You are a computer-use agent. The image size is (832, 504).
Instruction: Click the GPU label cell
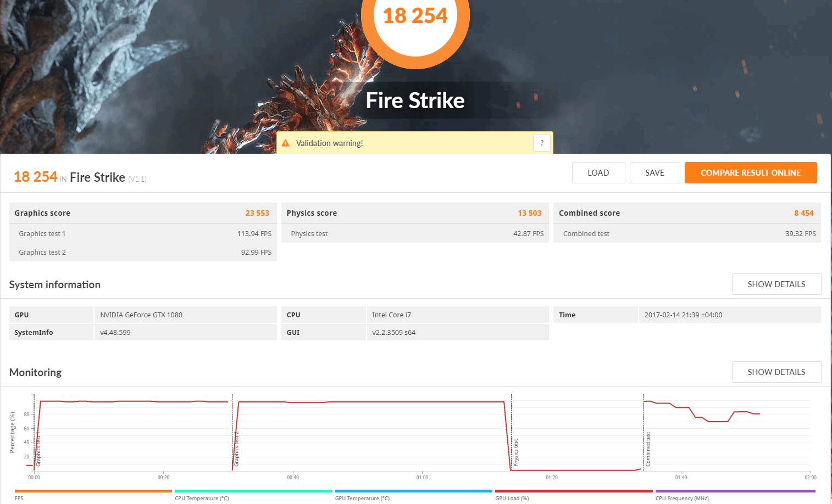point(51,315)
